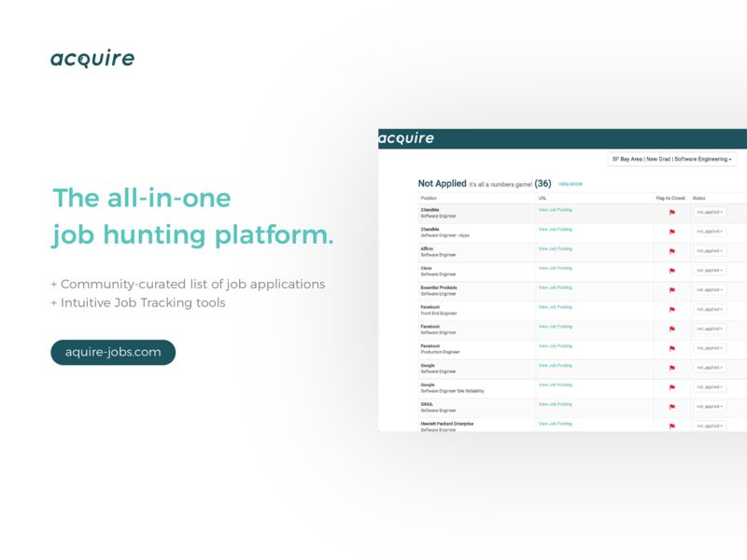747x560 pixels.
Task: Flag Facebook Front End Engineer as closed
Action: [x=671, y=309]
